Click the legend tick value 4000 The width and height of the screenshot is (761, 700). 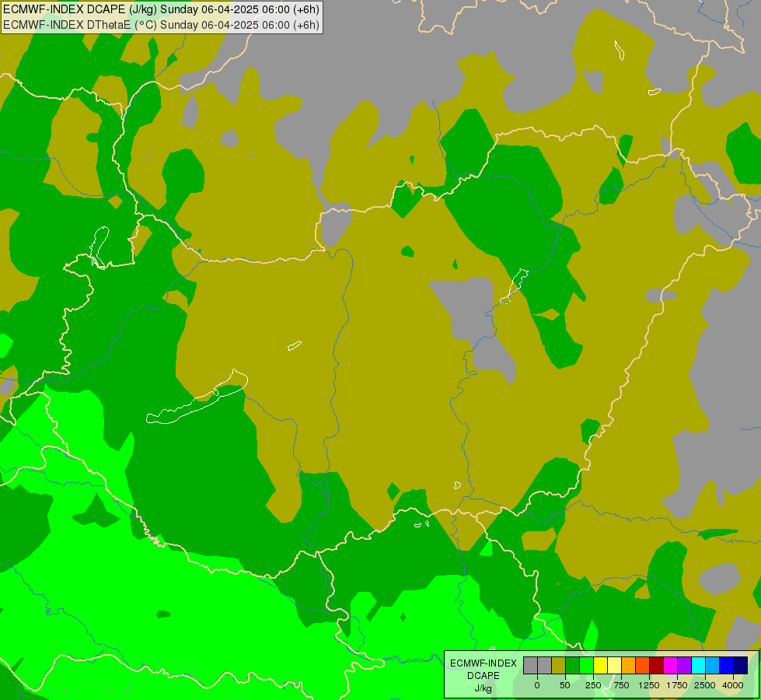click(733, 685)
